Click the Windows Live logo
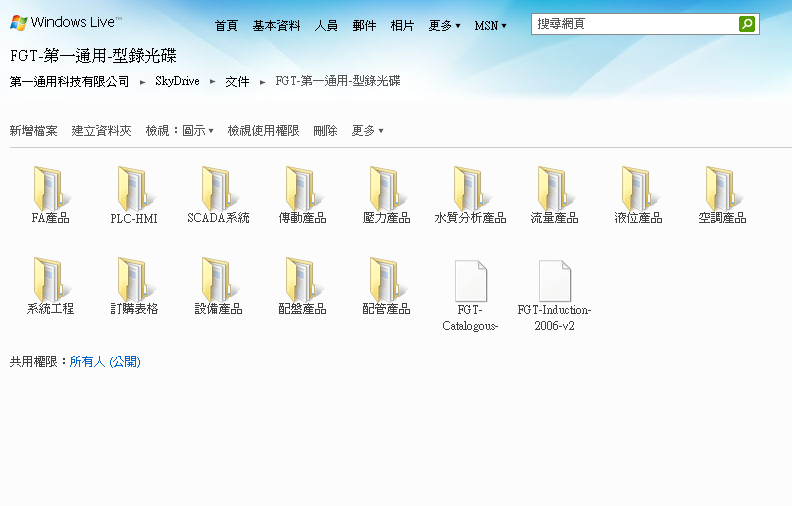This screenshot has width=792, height=506. pyautogui.click(x=65, y=22)
